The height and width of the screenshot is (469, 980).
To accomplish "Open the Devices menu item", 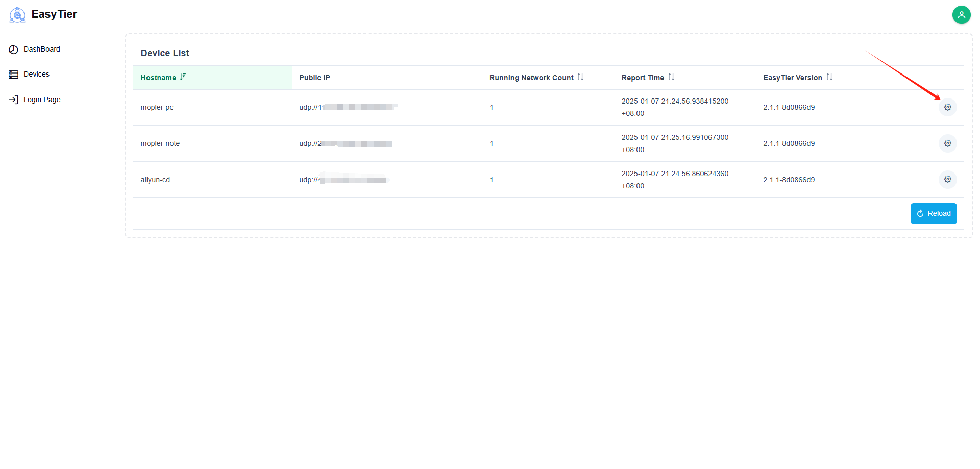I will (37, 75).
